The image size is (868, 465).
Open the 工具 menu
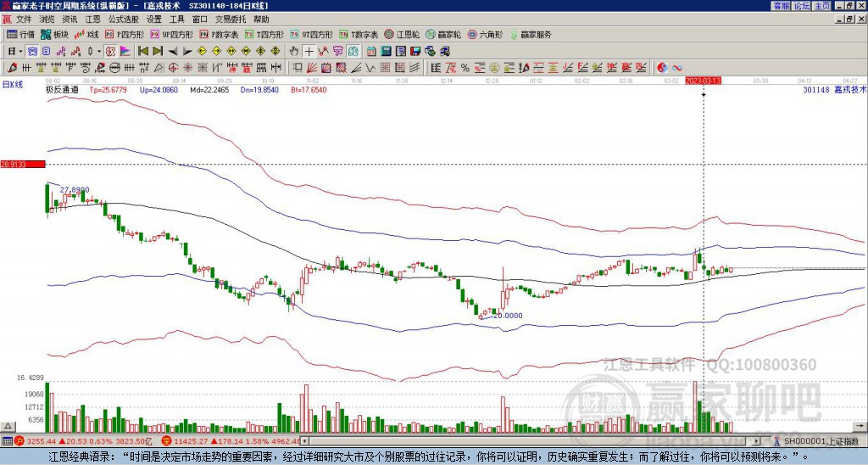[176, 20]
